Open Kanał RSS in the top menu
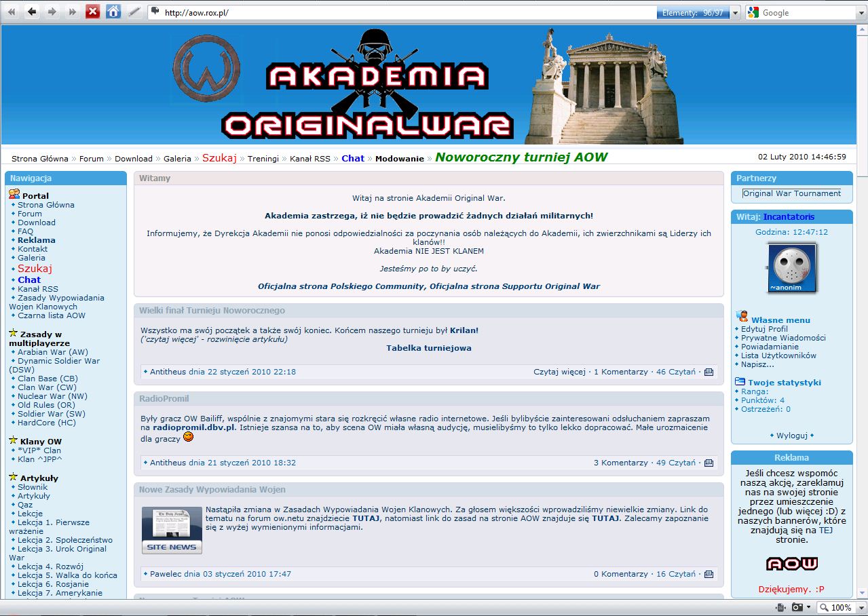 310,158
